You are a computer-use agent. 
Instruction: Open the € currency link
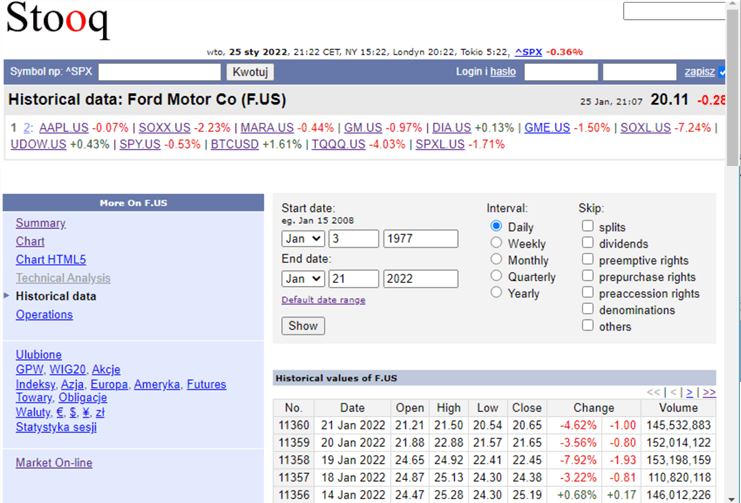click(x=60, y=412)
